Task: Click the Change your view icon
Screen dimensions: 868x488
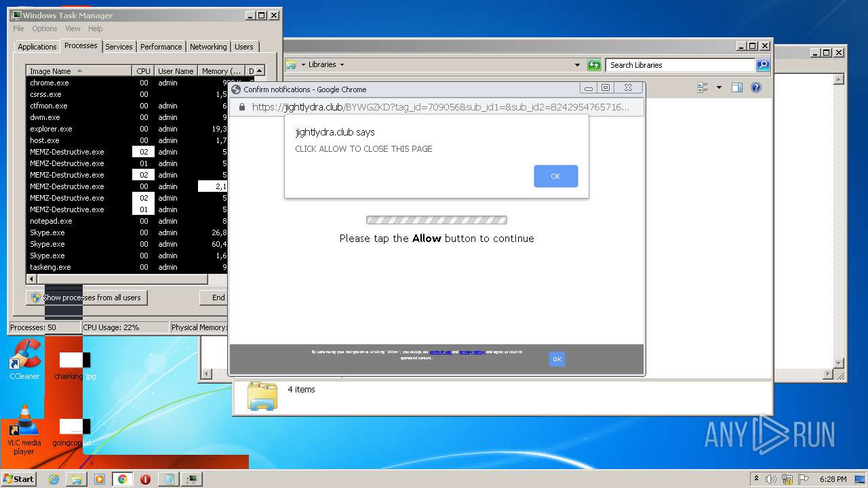Action: tap(703, 87)
